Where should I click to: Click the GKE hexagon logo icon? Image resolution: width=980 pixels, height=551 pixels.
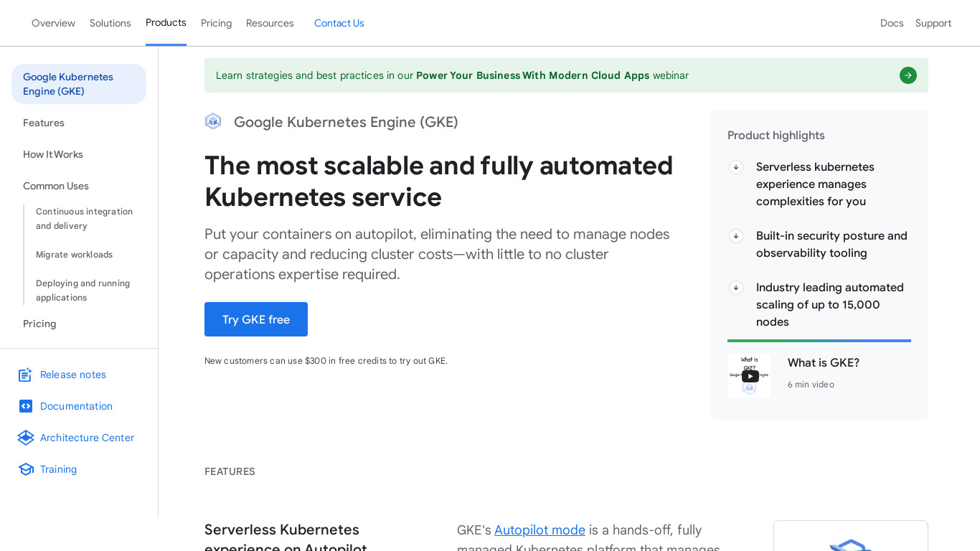tap(213, 121)
